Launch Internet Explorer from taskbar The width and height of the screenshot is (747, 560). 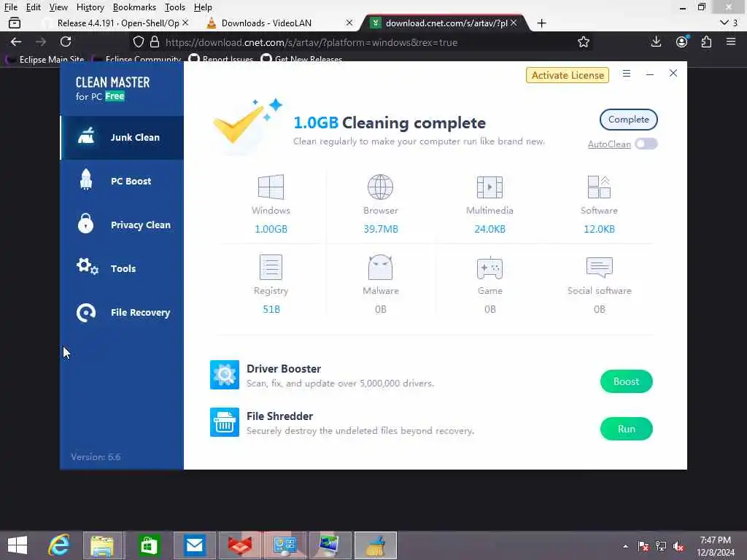point(59,545)
